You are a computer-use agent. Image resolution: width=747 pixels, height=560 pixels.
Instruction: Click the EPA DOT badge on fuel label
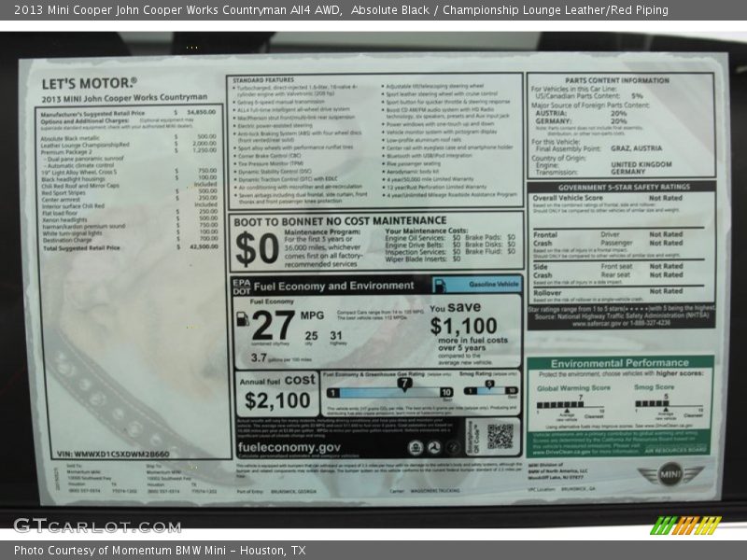242,287
